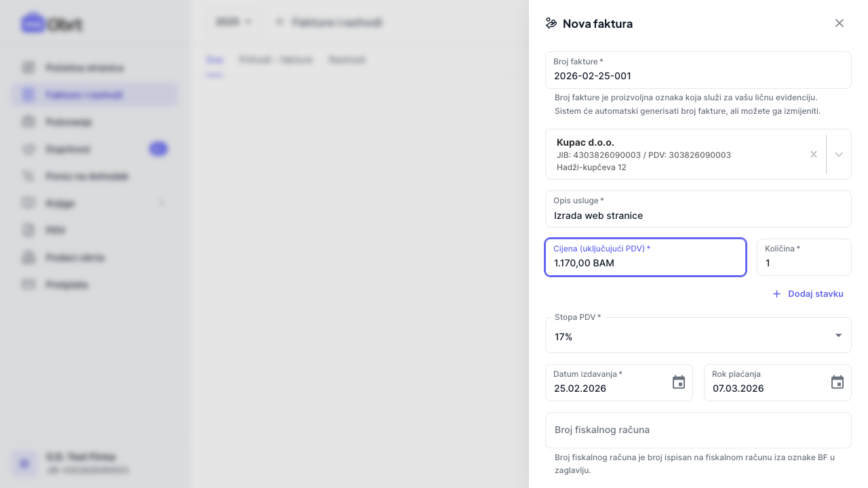This screenshot has width=868, height=488.
Task: Open the Rok plaćanja calendar picker
Action: pyautogui.click(x=837, y=382)
